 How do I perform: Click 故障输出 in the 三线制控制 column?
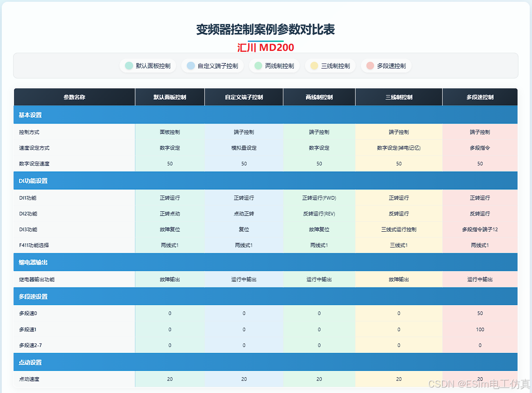pos(399,279)
